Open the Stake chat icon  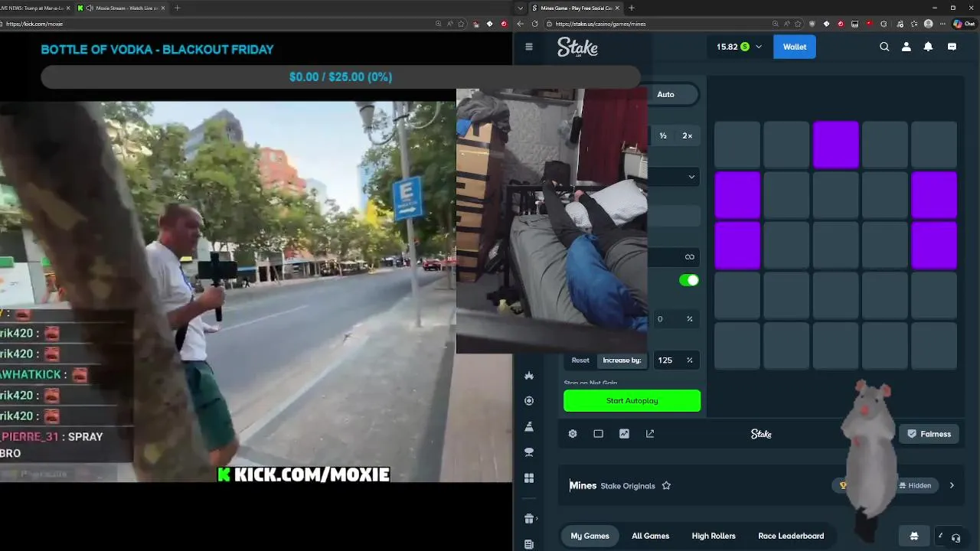pos(952,47)
